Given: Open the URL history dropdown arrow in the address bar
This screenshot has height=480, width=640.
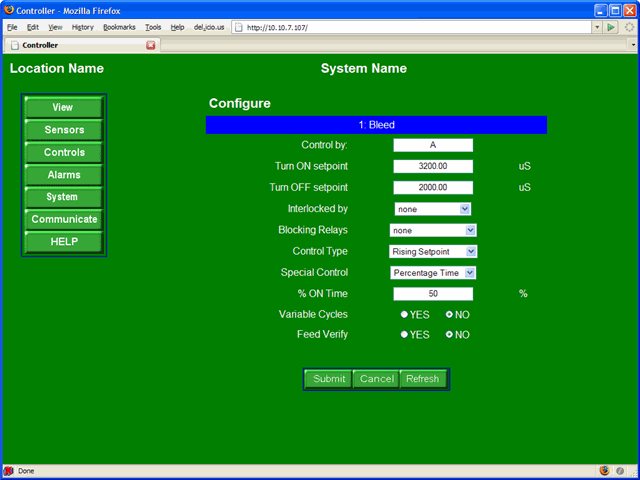Looking at the screenshot, I should pos(597,27).
